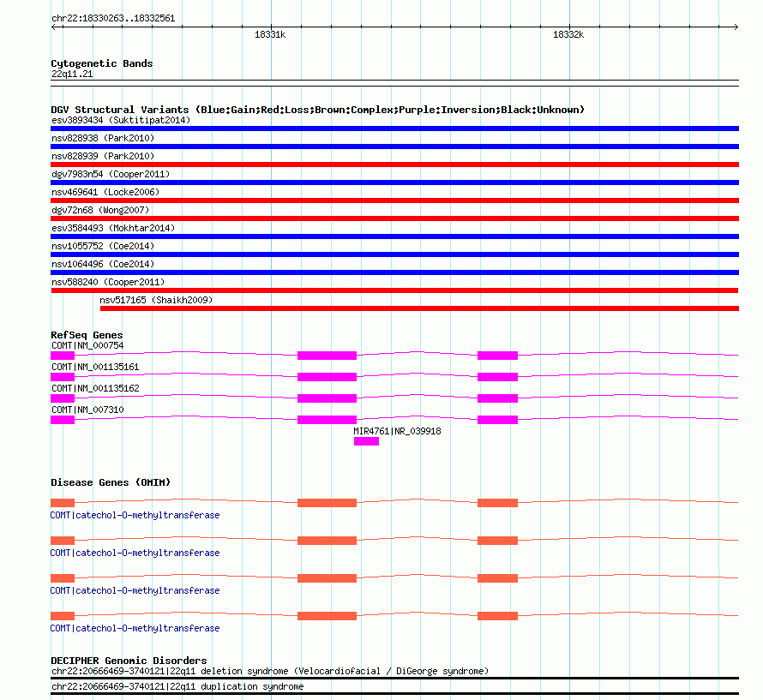Select right exon of COMT NM_007310
The width and height of the screenshot is (763, 700).
(497, 420)
